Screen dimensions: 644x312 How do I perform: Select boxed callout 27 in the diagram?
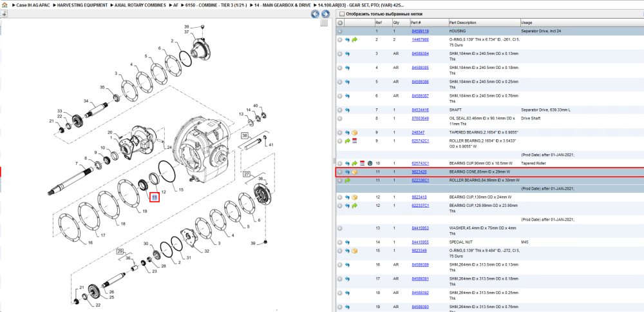pos(247,174)
